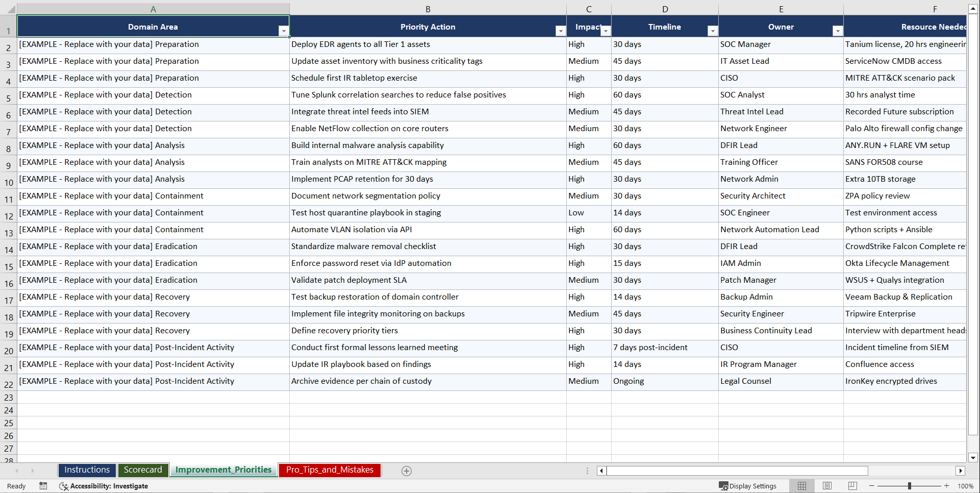Zoom out using the minus icon

[x=871, y=486]
